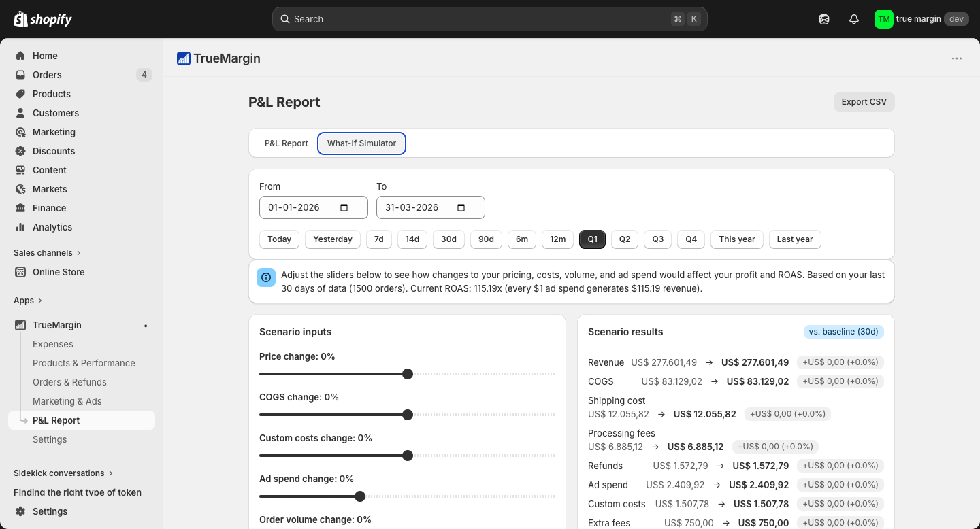980x529 pixels.
Task: Click the TrueMargin app icon in sidebar
Action: coord(20,325)
